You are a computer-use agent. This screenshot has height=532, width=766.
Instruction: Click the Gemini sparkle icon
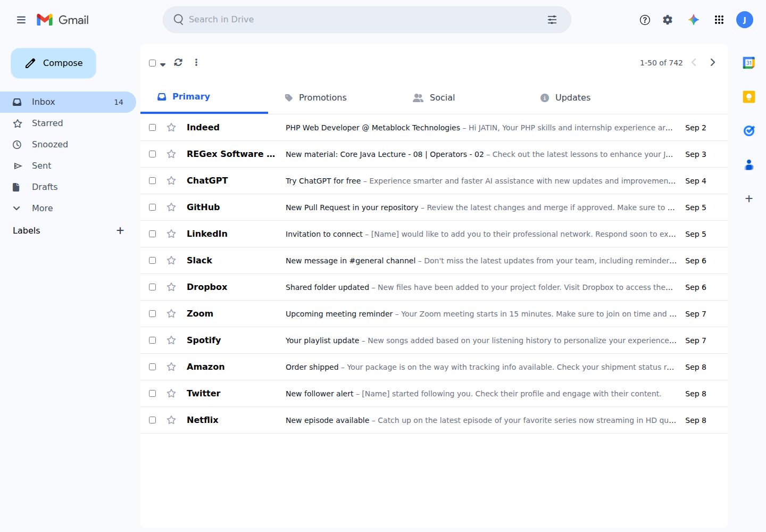coord(693,20)
